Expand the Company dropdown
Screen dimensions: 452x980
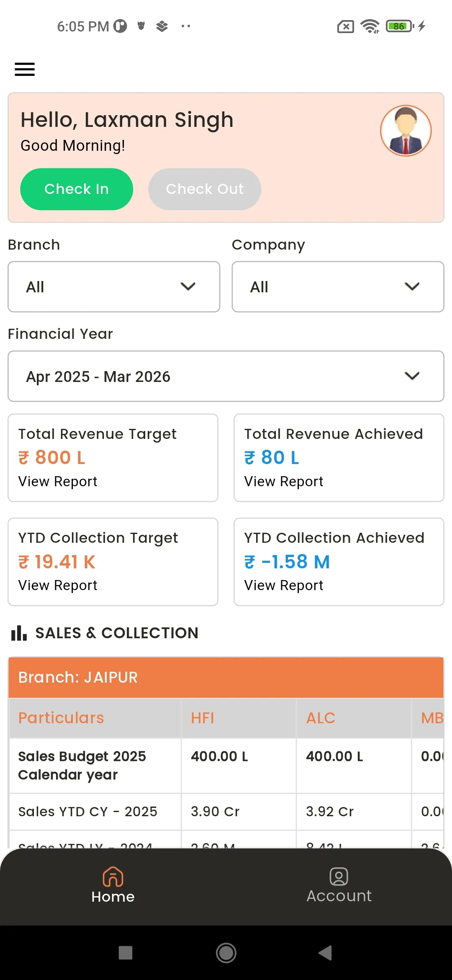click(x=338, y=287)
